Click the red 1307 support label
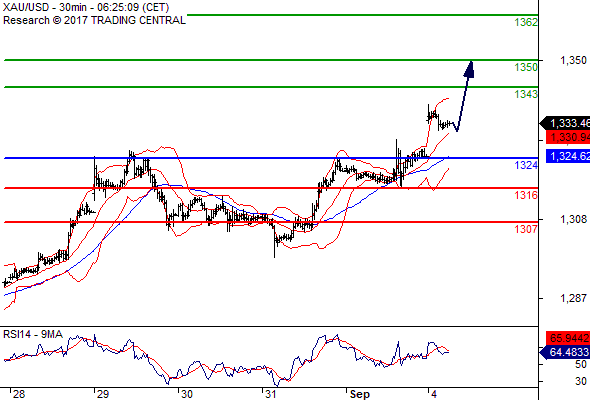Image resolution: width=590 pixels, height=400 pixels. (x=526, y=229)
